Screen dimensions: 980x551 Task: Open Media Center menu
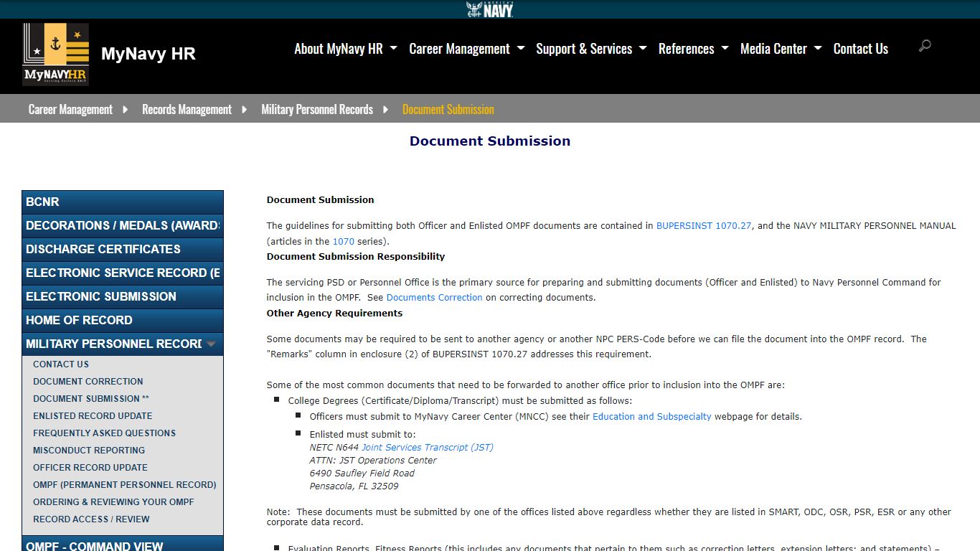tap(773, 49)
